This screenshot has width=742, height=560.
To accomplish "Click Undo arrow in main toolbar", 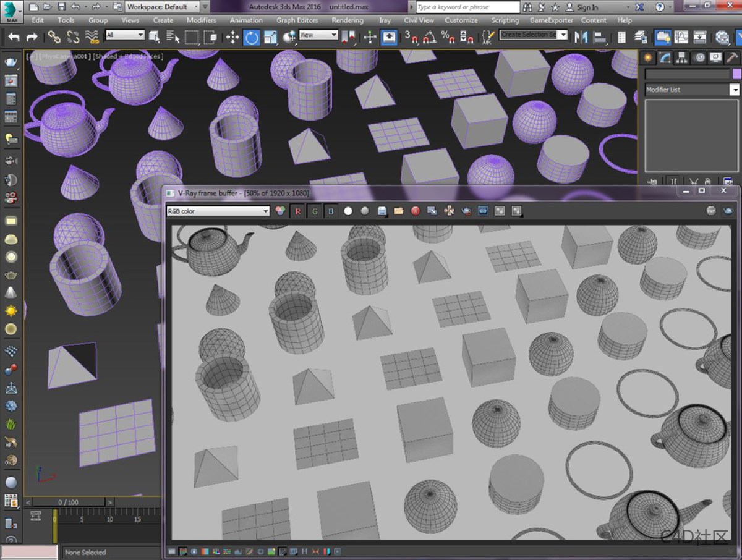I will [14, 38].
